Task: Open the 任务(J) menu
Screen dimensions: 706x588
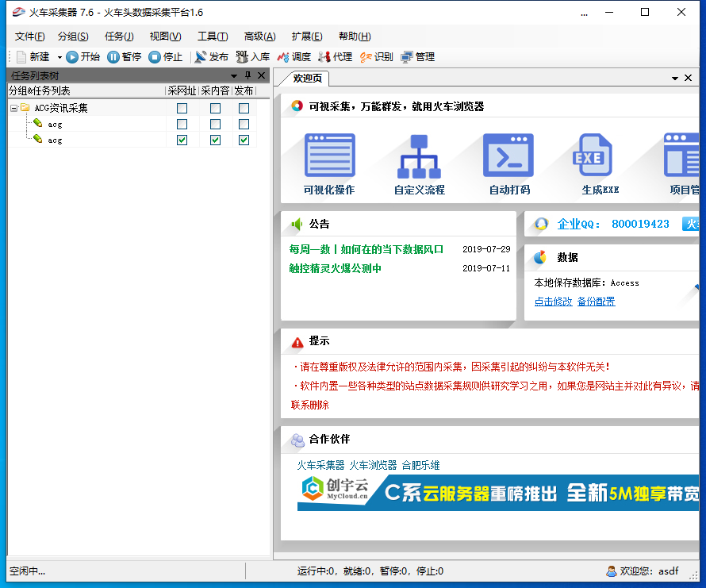Action: 119,37
